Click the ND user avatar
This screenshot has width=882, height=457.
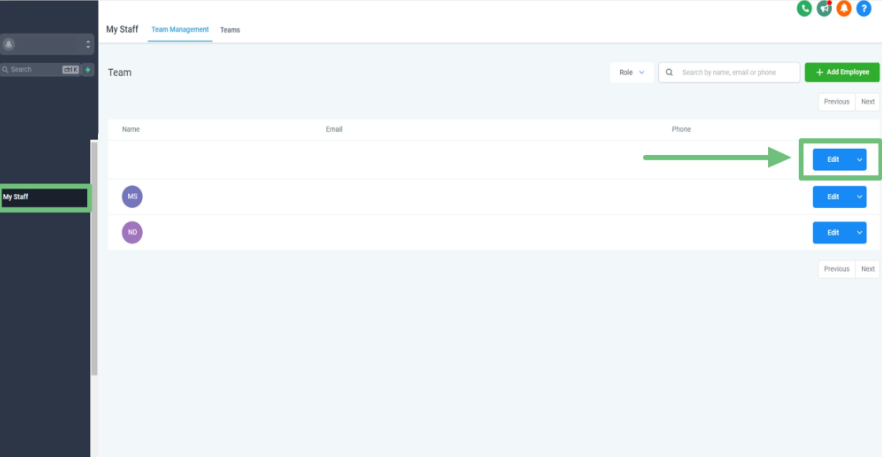(132, 232)
